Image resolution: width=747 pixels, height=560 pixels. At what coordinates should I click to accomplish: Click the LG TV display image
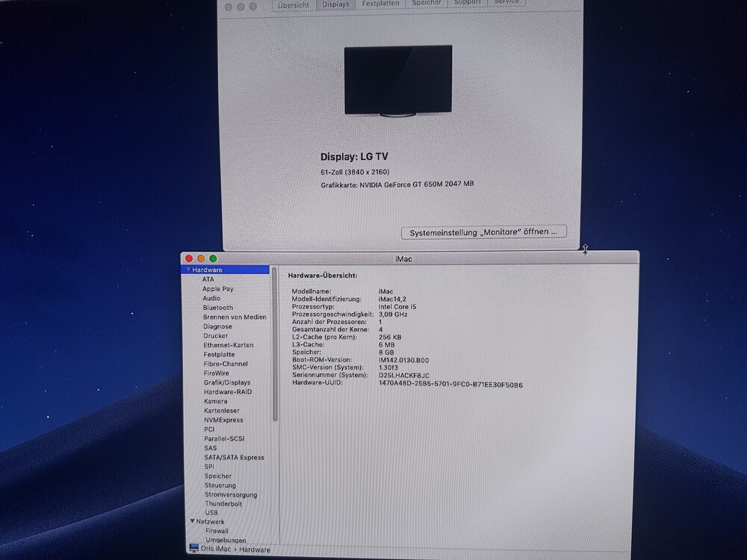398,81
